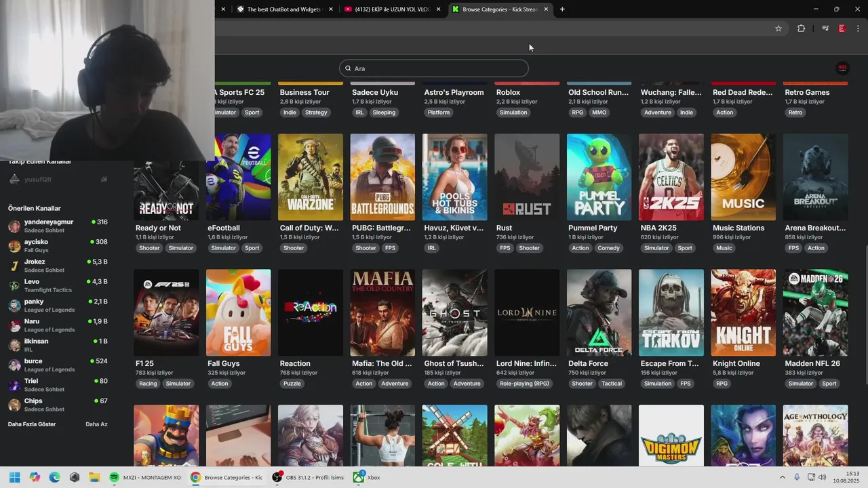
Task: Filter by Retro tag under Retro Games
Action: (x=795, y=113)
